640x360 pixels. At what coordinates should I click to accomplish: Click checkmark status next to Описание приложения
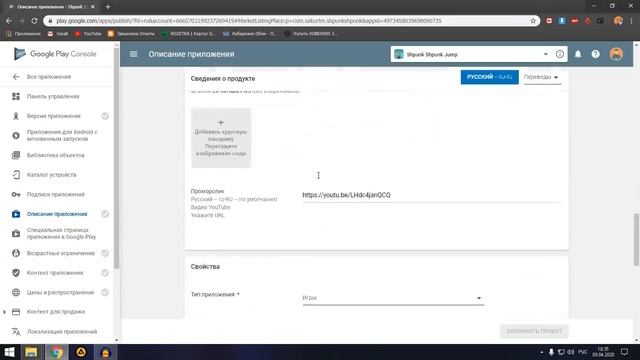pos(105,214)
